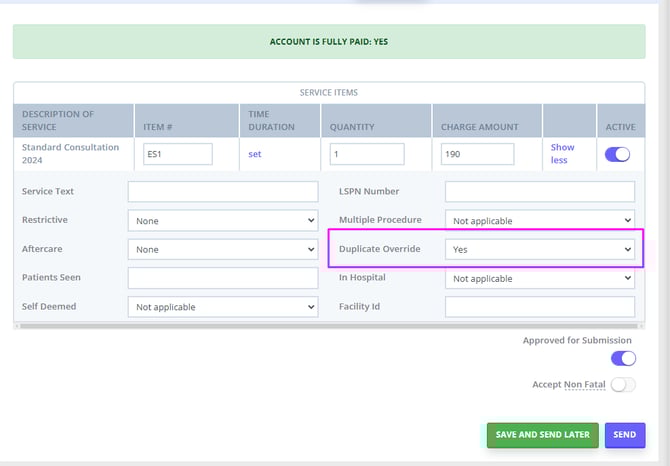Toggle the Approved for Submission switch

(x=622, y=358)
